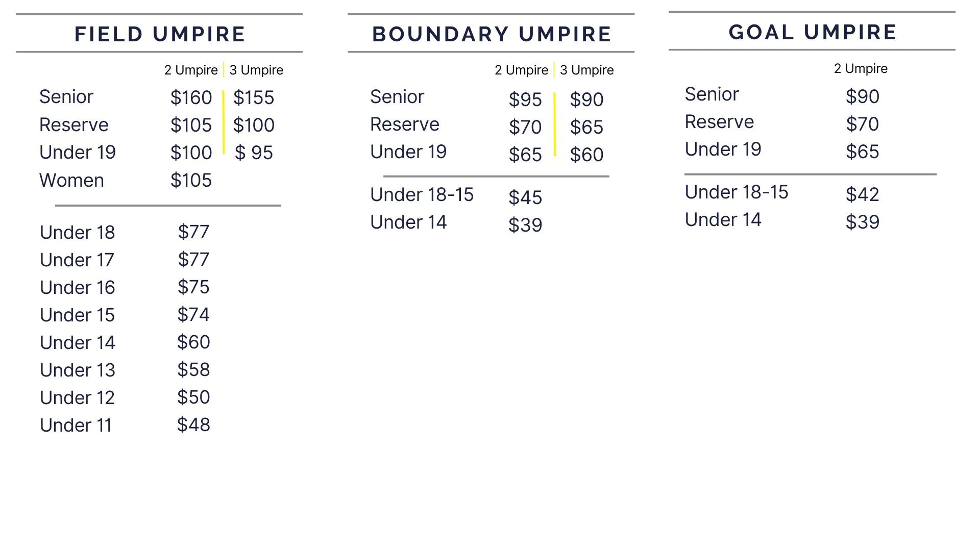Click the Field Umpire heading
The height and width of the screenshot is (551, 980).
coord(160,34)
